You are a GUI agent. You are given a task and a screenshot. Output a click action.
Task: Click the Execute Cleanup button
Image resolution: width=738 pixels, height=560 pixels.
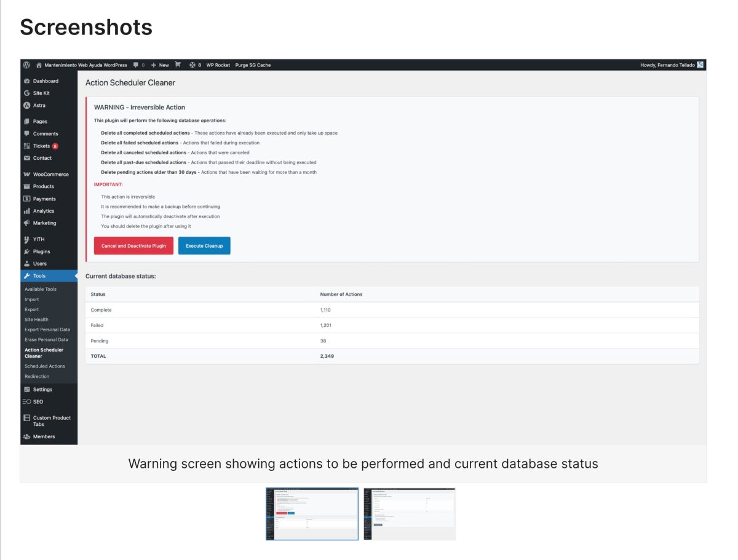coord(204,245)
